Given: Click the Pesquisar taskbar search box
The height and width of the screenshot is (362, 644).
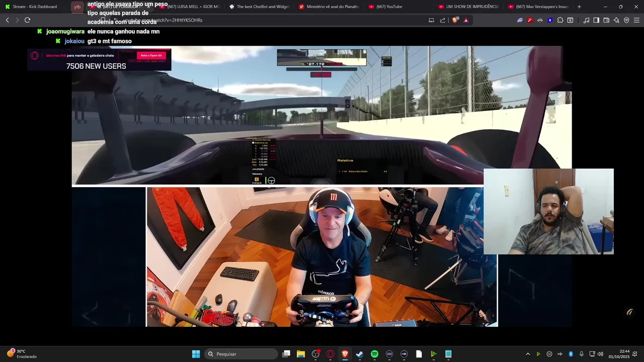Looking at the screenshot, I should point(242,354).
